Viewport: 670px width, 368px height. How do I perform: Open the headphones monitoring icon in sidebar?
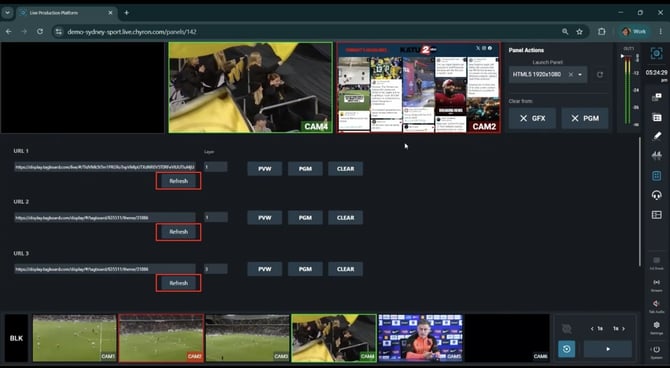(x=656, y=195)
